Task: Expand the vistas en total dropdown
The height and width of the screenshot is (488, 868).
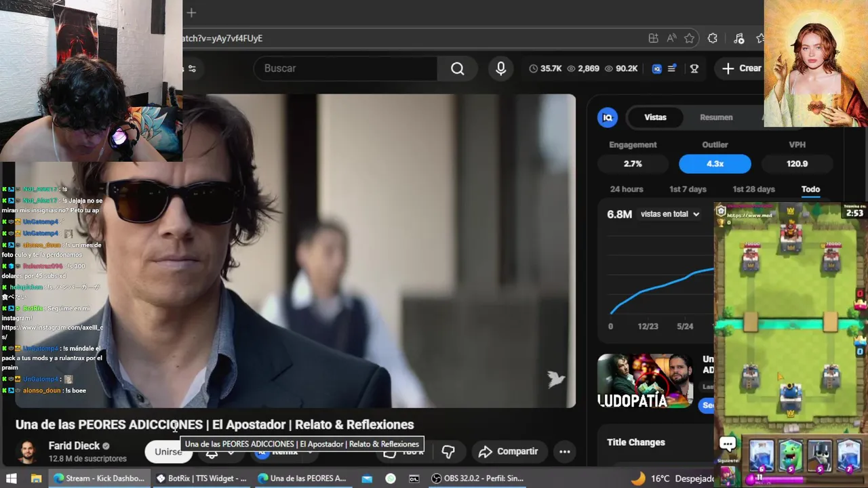Action: [670, 214]
